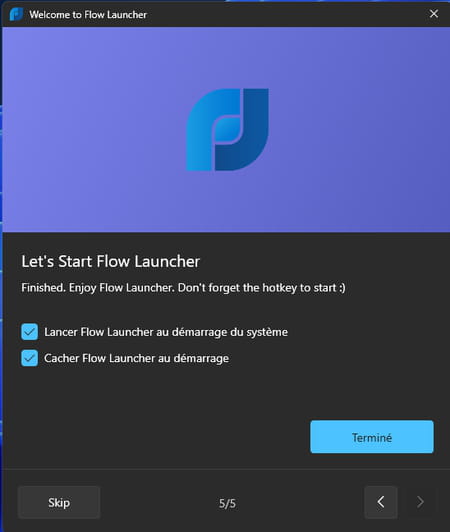Skip the welcome wizard
This screenshot has height=532, width=450.
coord(59,502)
